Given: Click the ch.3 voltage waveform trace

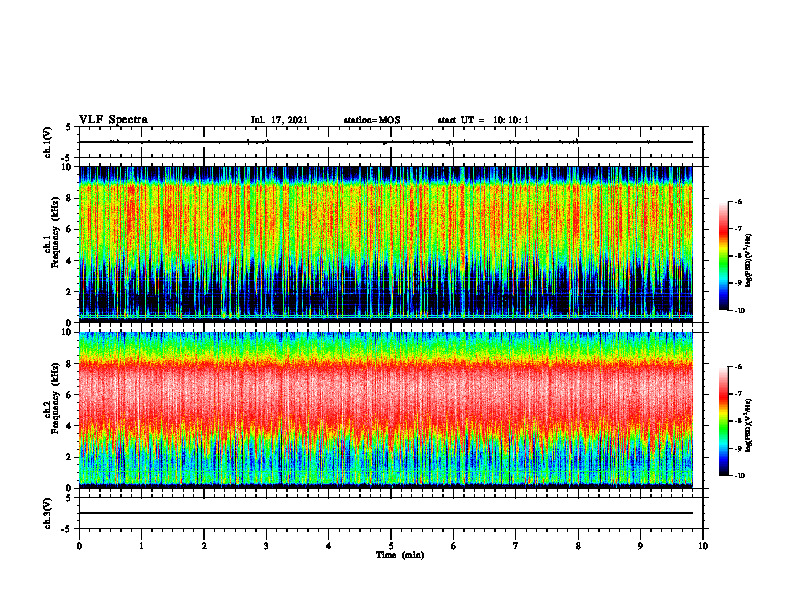Looking at the screenshot, I should point(386,513).
